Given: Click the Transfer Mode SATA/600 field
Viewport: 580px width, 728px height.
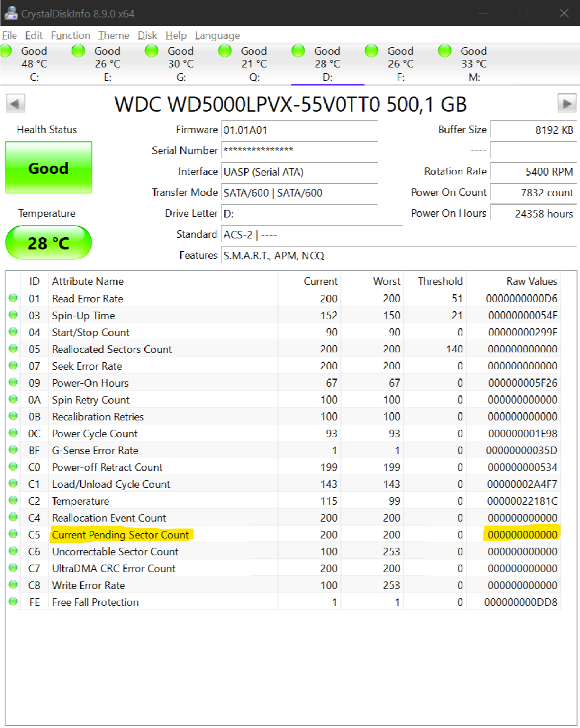Looking at the screenshot, I should (x=299, y=192).
